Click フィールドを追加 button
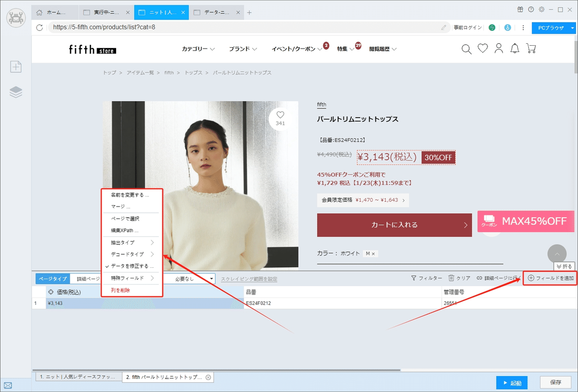The width and height of the screenshot is (578, 392). pyautogui.click(x=550, y=278)
